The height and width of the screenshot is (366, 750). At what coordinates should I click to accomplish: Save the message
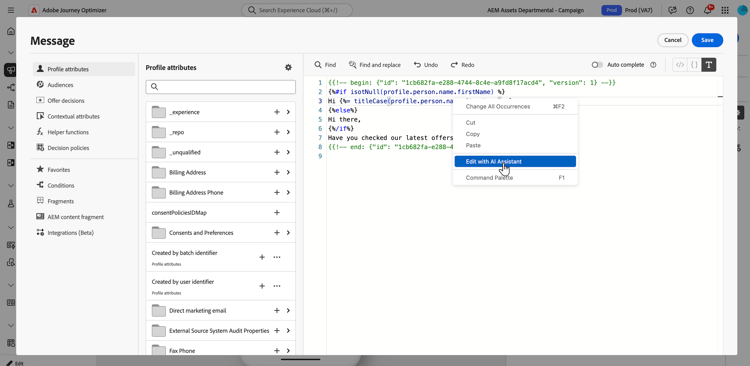(x=707, y=40)
